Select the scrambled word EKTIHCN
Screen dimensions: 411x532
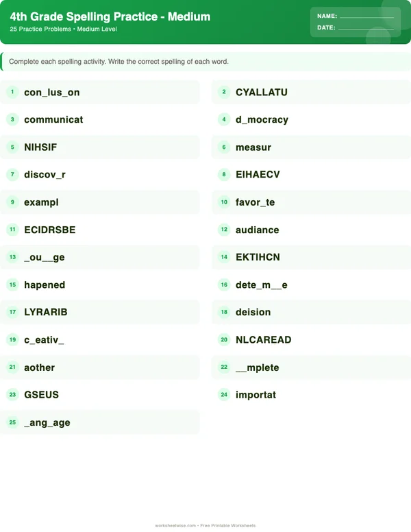258,257
